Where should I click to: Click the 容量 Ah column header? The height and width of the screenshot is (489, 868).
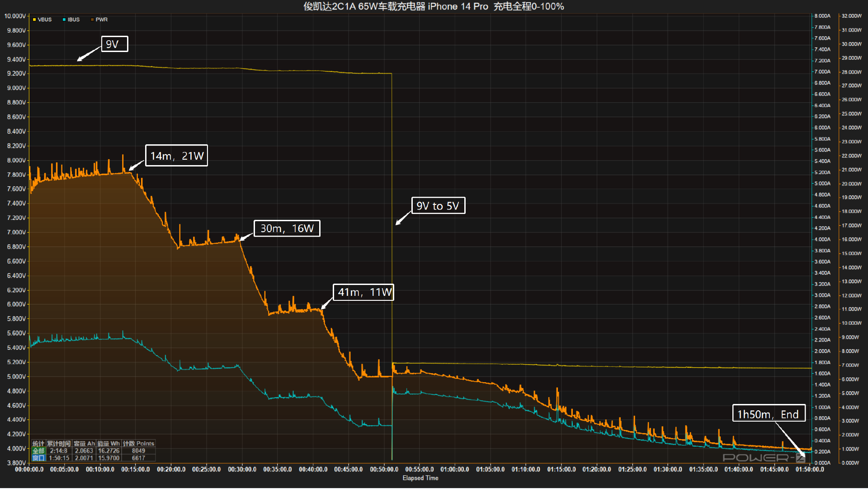point(84,444)
